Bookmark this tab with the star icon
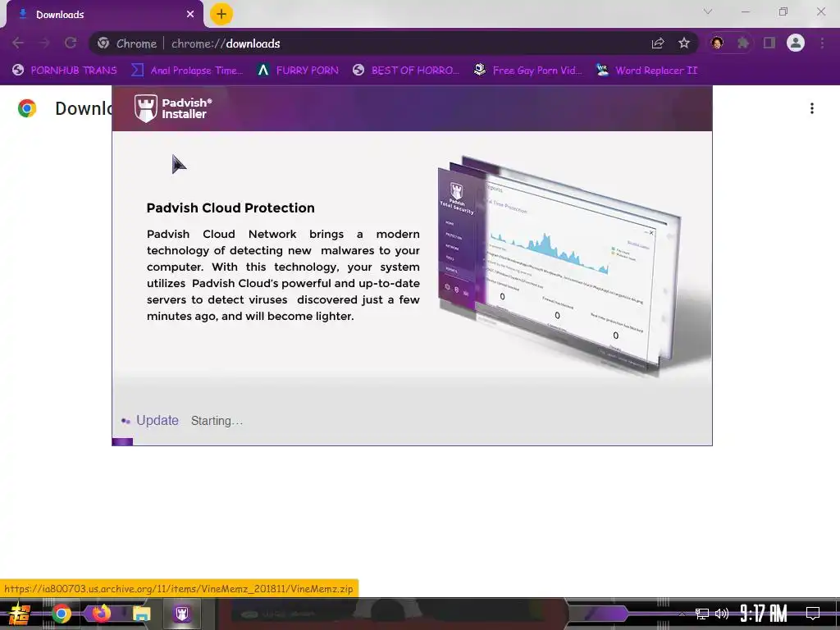 684,43
